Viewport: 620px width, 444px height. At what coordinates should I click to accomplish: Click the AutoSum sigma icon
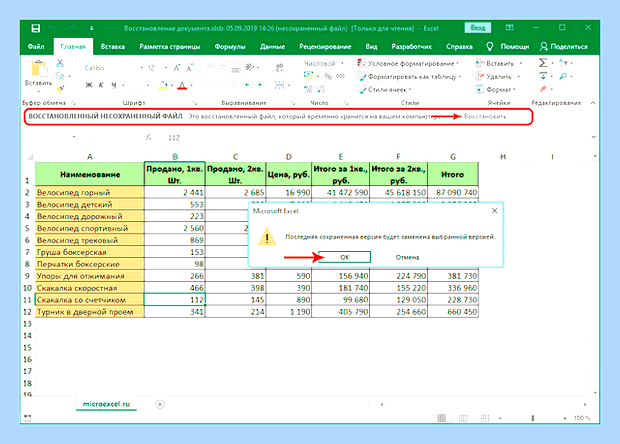[x=543, y=63]
